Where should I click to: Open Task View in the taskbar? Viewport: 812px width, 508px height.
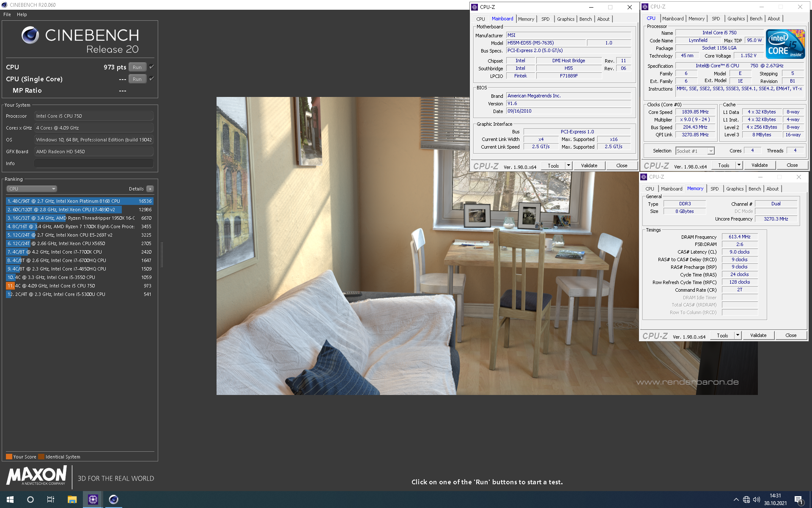51,500
